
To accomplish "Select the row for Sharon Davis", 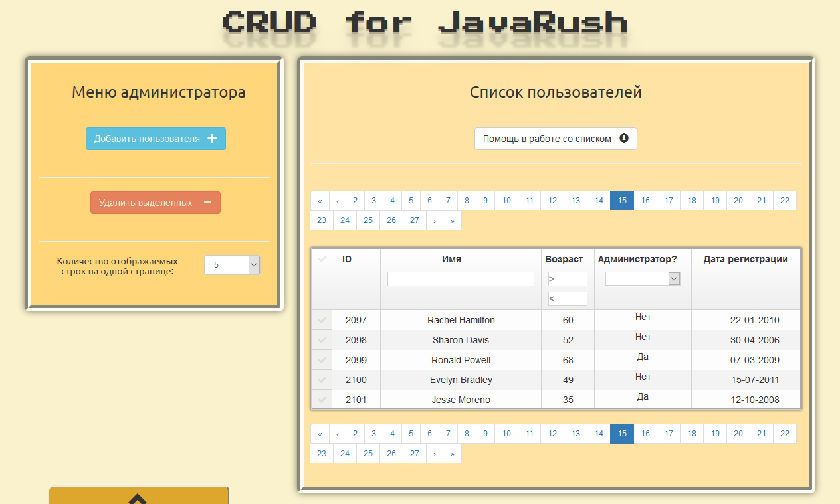I will 322,340.
